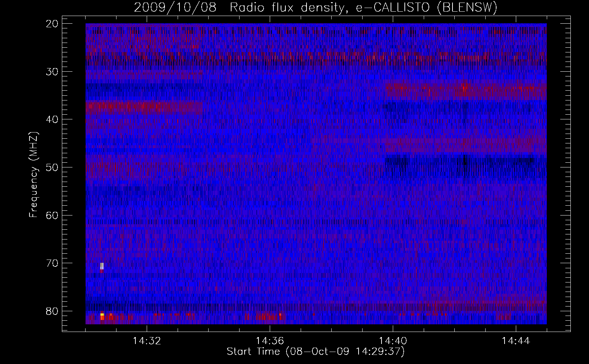Viewport: 589px width, 364px height.
Task: Click the 20 frequency tick label
Action: (x=52, y=24)
